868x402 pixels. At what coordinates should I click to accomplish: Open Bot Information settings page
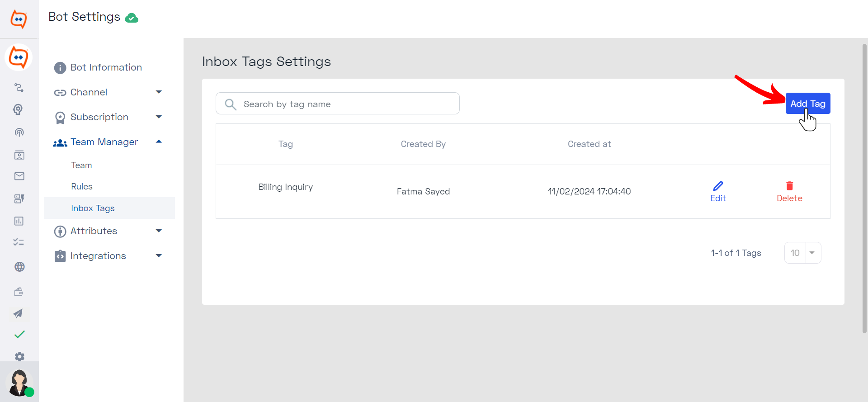click(x=106, y=67)
